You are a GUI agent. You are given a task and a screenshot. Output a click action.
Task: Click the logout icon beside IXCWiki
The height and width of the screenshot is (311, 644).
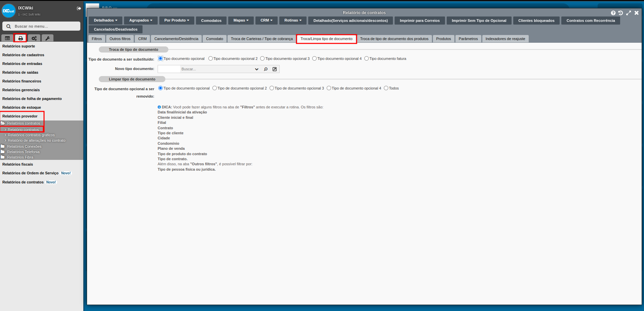(x=79, y=8)
